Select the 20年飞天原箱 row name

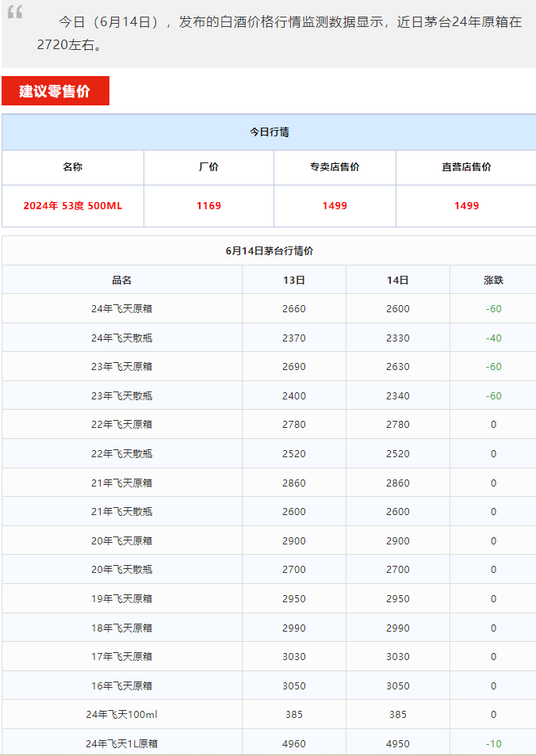pyautogui.click(x=121, y=541)
